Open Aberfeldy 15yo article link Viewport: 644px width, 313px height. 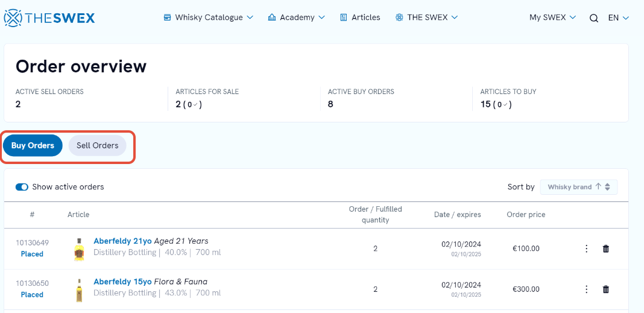(122, 282)
